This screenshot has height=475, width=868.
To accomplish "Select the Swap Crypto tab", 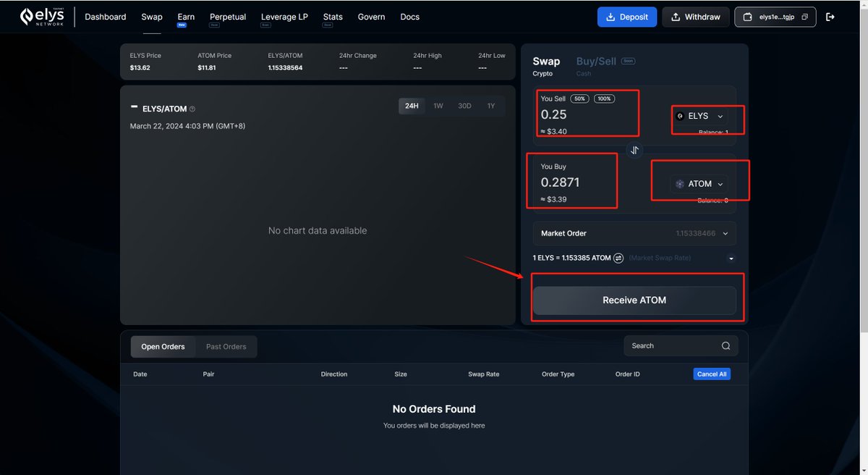I will pos(546,66).
